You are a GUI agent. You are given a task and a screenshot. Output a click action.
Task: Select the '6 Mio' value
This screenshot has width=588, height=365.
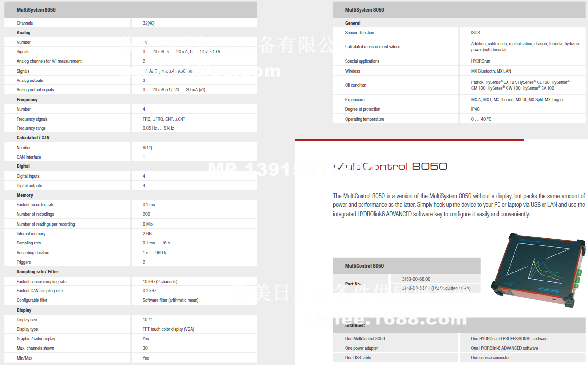click(x=148, y=224)
